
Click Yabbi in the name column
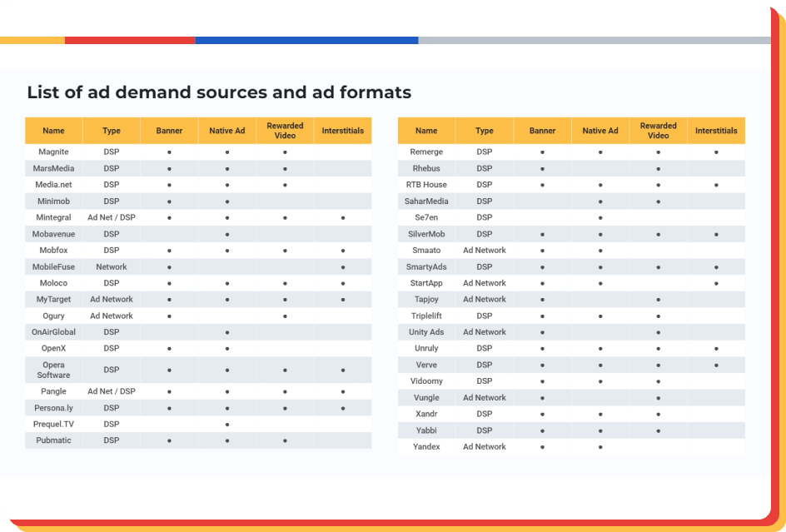point(426,430)
